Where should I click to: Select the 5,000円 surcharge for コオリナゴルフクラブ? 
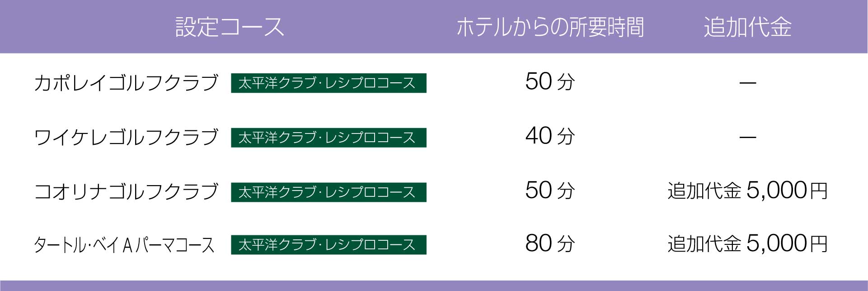(x=747, y=191)
